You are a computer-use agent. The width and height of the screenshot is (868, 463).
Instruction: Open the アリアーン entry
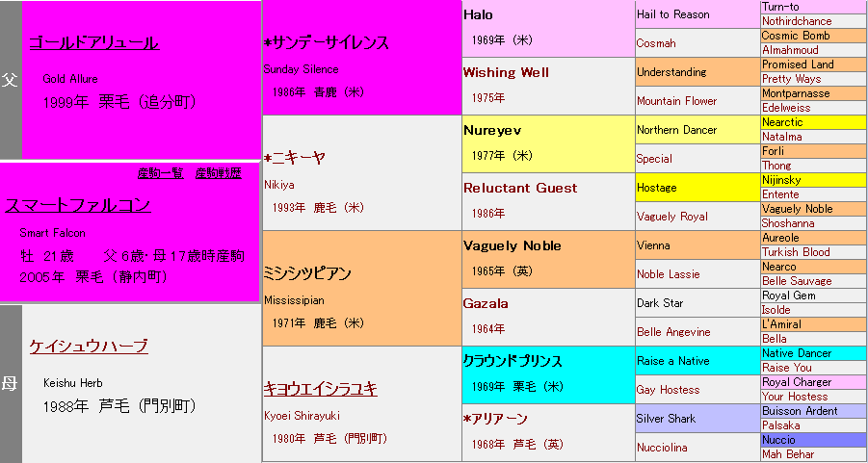click(497, 419)
